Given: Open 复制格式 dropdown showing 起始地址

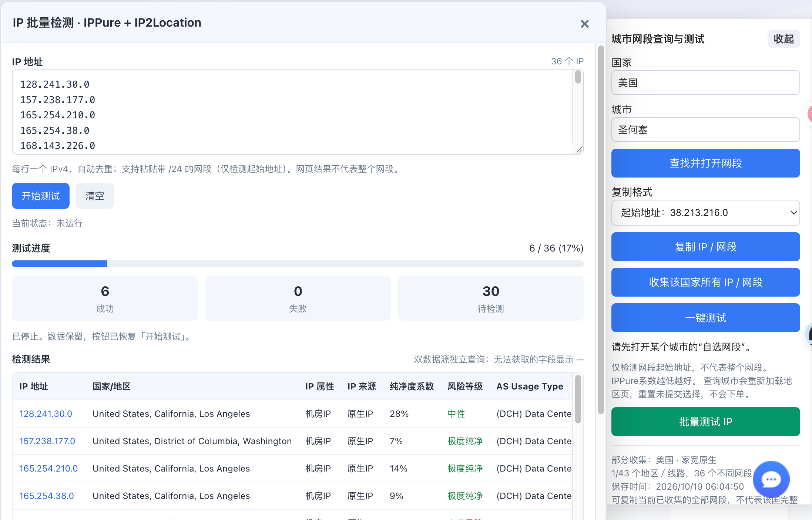Looking at the screenshot, I should coord(705,213).
